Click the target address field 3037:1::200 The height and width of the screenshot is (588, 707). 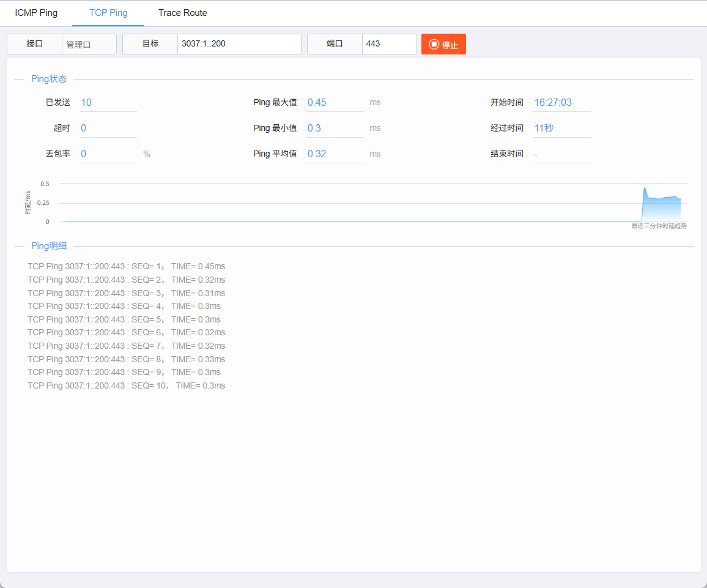[x=239, y=44]
